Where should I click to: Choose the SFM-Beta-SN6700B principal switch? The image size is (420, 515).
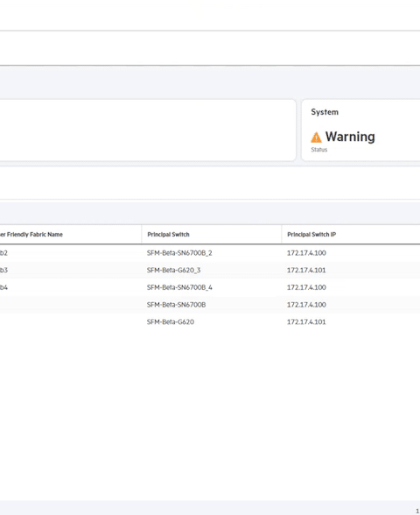click(x=176, y=305)
